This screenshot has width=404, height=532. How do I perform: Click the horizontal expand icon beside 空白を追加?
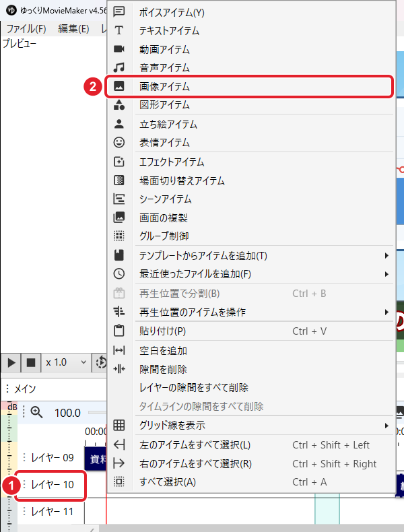click(119, 350)
